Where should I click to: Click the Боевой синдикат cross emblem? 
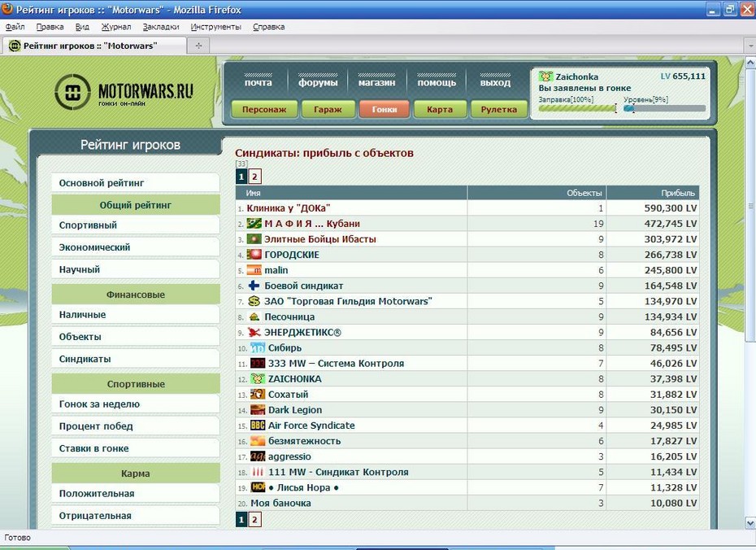tap(254, 286)
